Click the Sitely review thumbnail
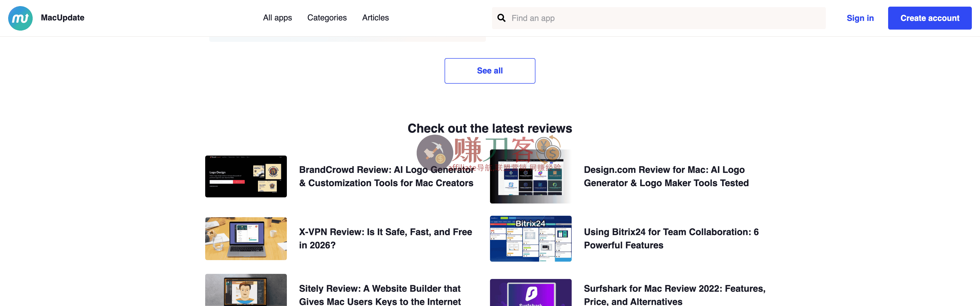 click(x=246, y=293)
